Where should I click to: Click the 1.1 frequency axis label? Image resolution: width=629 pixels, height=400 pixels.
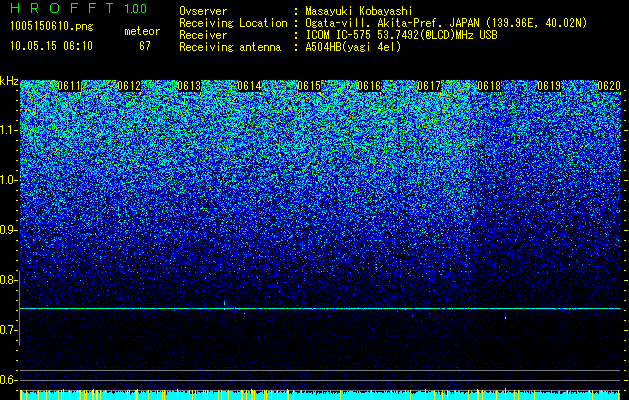(8, 130)
